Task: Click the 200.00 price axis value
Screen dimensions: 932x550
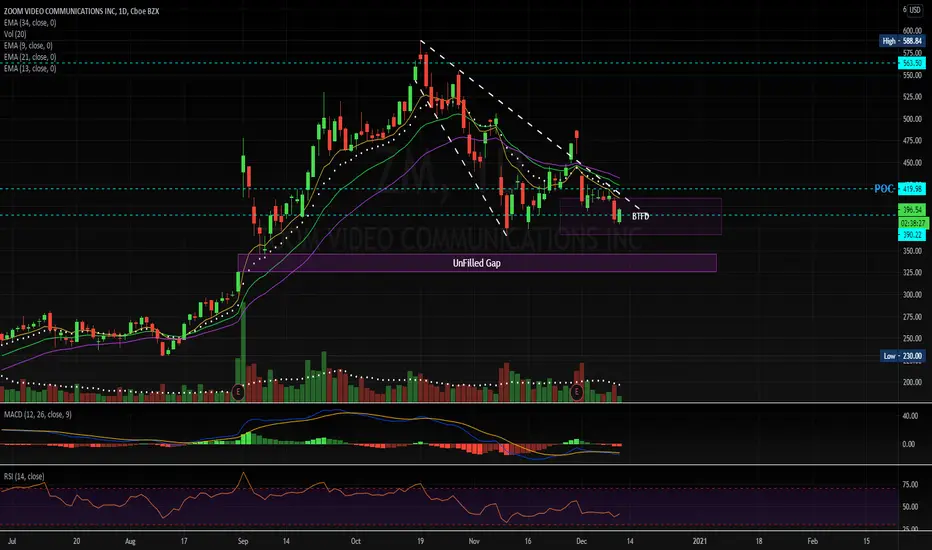Action: 912,382
